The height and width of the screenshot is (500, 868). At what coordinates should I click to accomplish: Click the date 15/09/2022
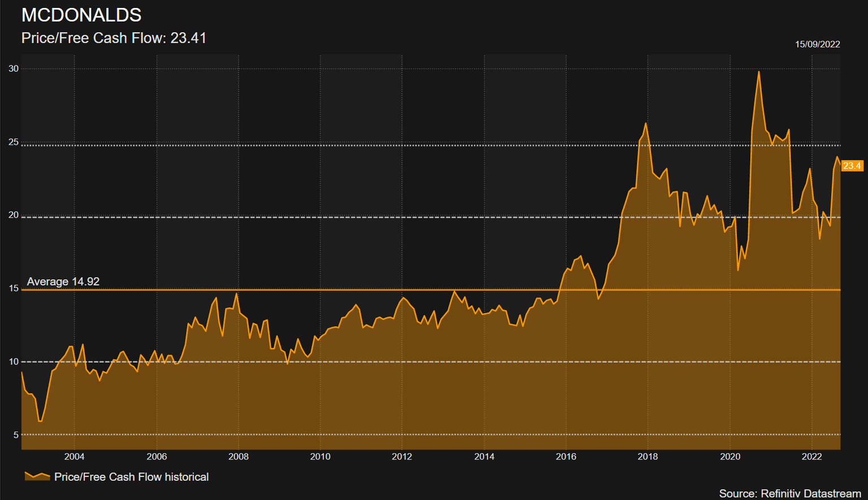(817, 44)
